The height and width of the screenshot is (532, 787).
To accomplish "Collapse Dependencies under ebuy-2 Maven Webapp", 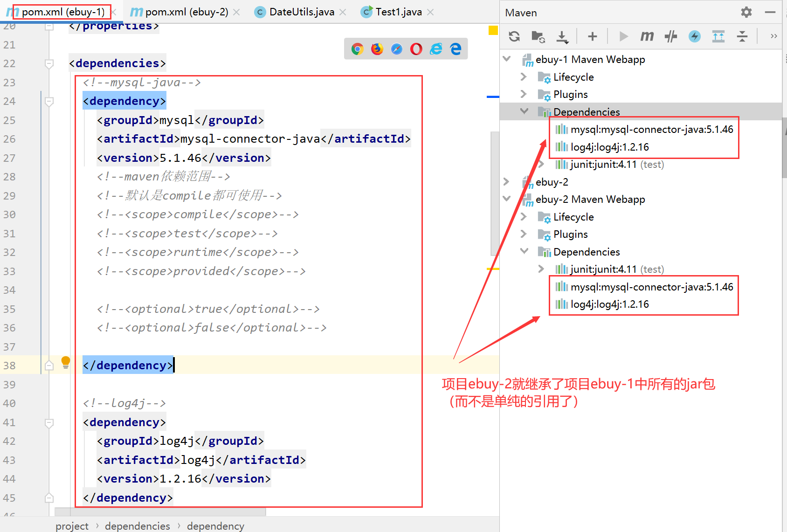I will 524,251.
